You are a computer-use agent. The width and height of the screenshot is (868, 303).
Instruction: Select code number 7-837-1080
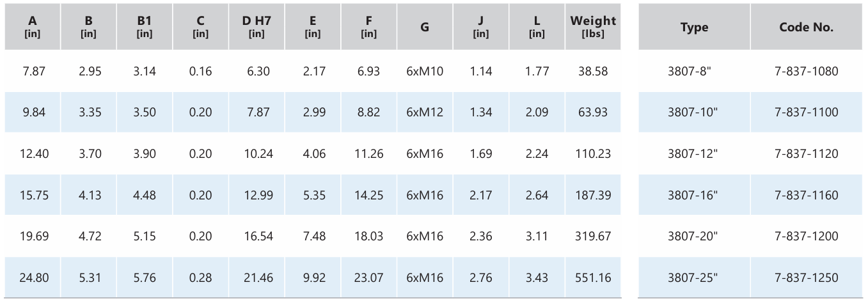coord(806,71)
